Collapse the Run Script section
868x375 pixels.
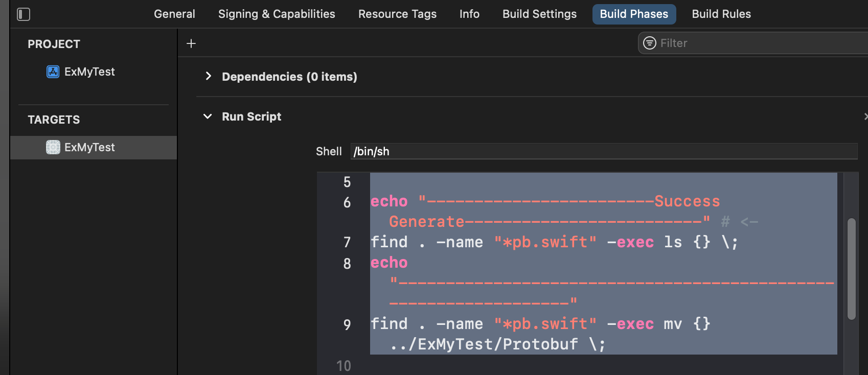pos(208,116)
